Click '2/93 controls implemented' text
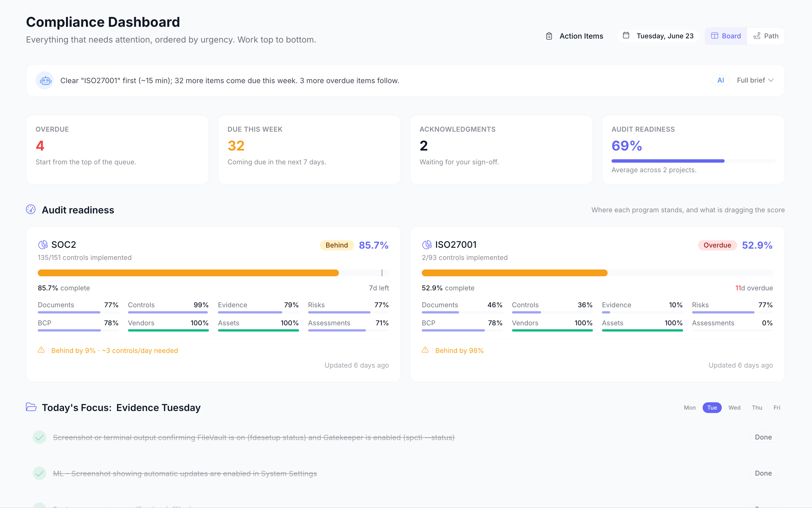The width and height of the screenshot is (812, 508). [x=465, y=258]
